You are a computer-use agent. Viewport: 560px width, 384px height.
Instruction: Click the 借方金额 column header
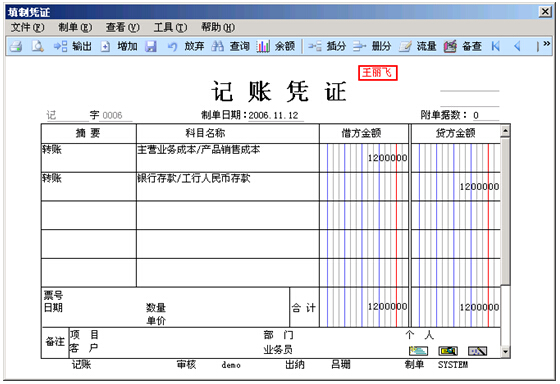click(x=364, y=133)
